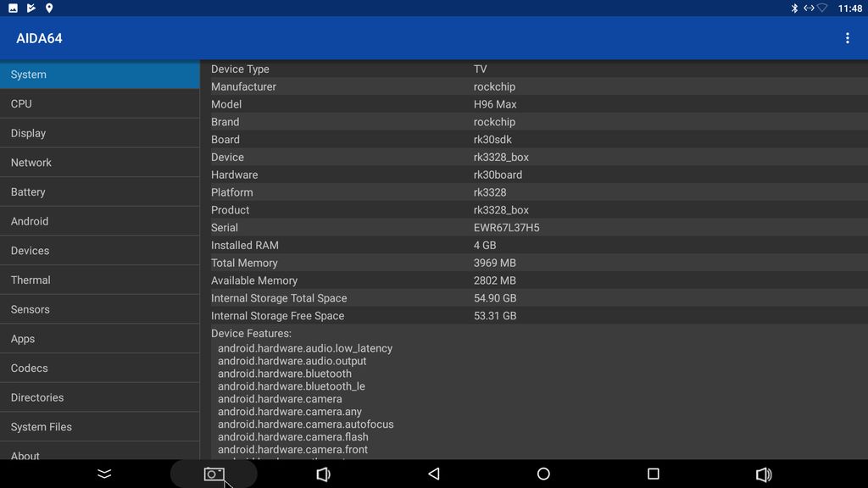Tap the volume up speaker icon
This screenshot has width=868, height=488.
[764, 474]
